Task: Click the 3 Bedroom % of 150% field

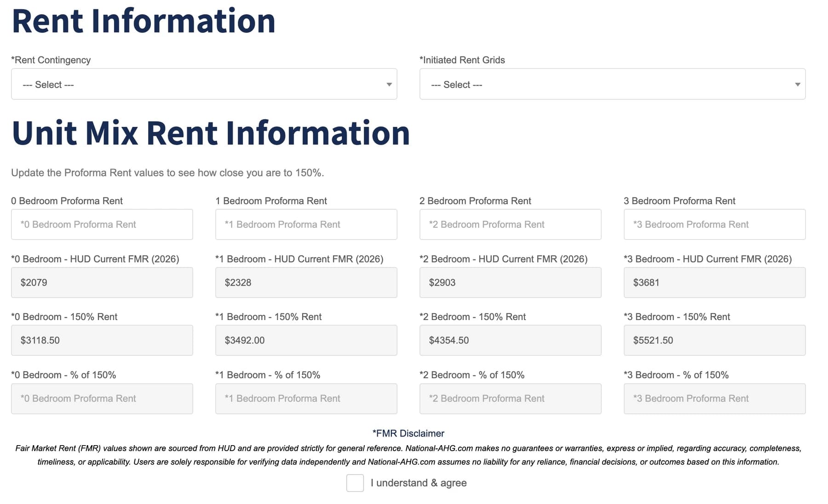Action: (x=714, y=399)
